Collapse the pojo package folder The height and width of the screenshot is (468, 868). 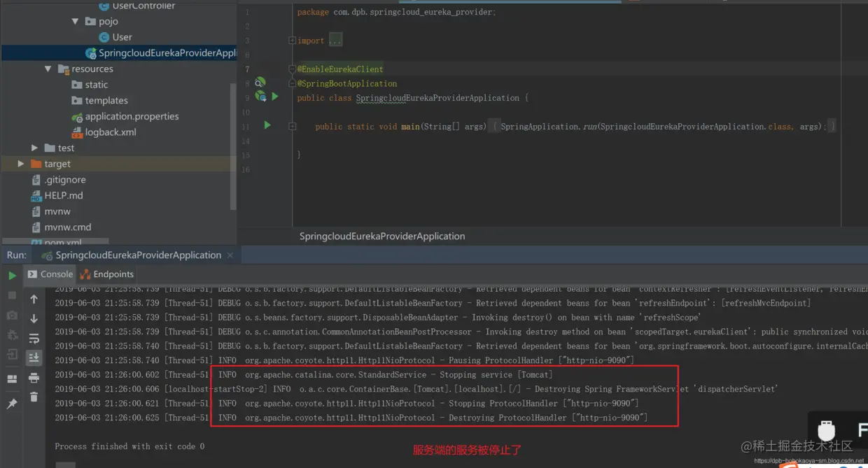tap(76, 22)
